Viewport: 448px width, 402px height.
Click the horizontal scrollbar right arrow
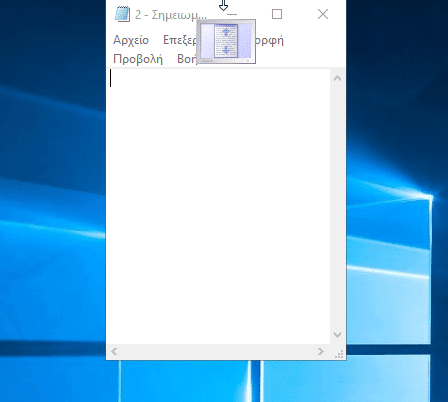pos(321,352)
